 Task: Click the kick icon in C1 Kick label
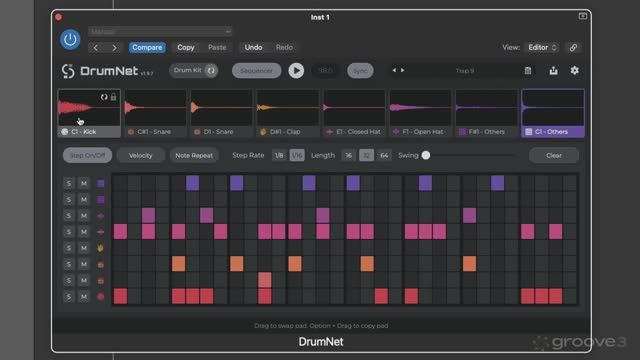pyautogui.click(x=64, y=131)
